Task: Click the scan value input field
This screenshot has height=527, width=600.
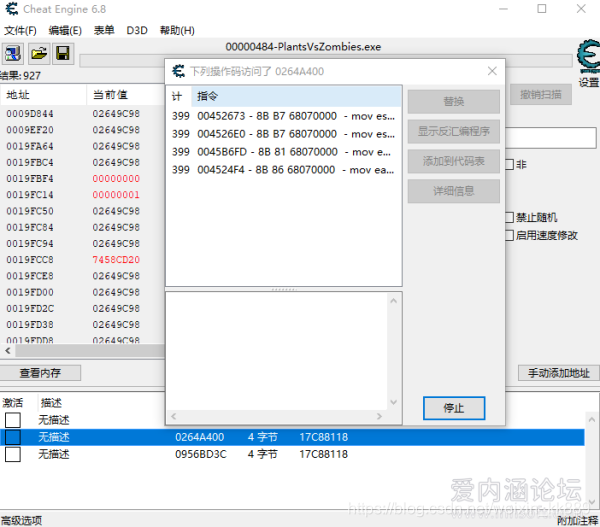Action: pyautogui.click(x=551, y=138)
